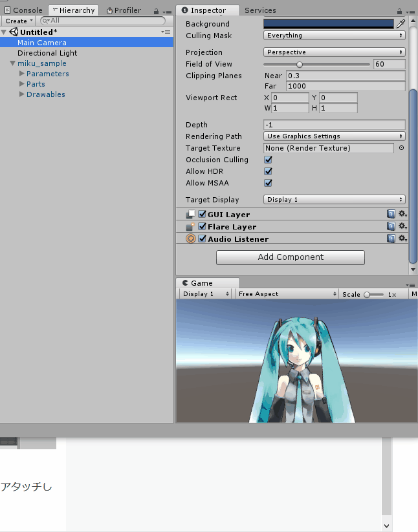
Task: Toggle Allow MSAA checkbox
Action: pos(268,183)
